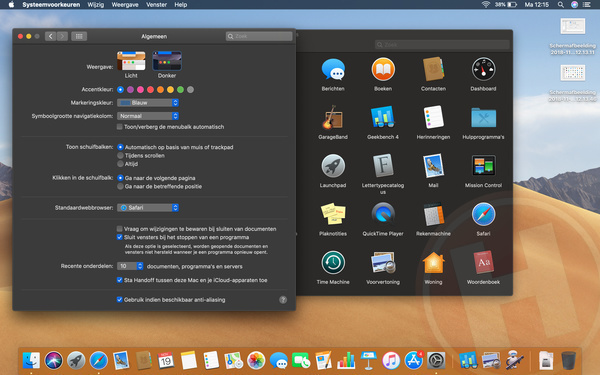The image size is (600, 375).
Task: Open Trash in the Dock
Action: click(568, 360)
